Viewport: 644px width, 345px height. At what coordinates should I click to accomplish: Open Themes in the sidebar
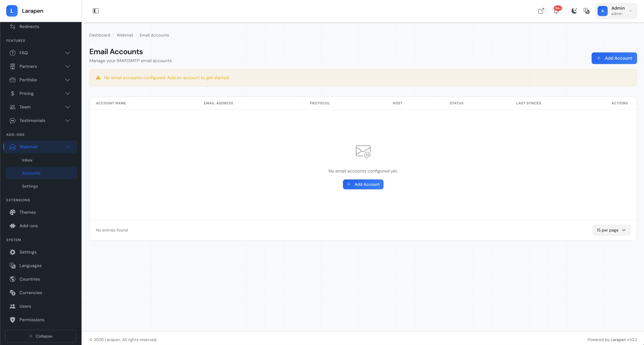click(28, 212)
